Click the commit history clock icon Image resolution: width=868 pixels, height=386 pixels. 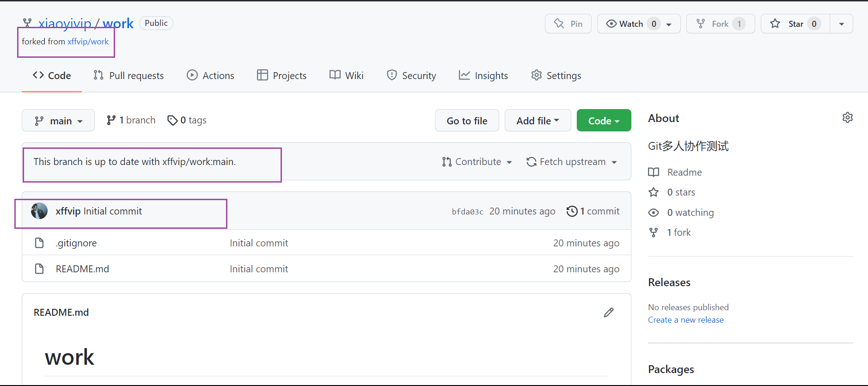[x=572, y=211]
